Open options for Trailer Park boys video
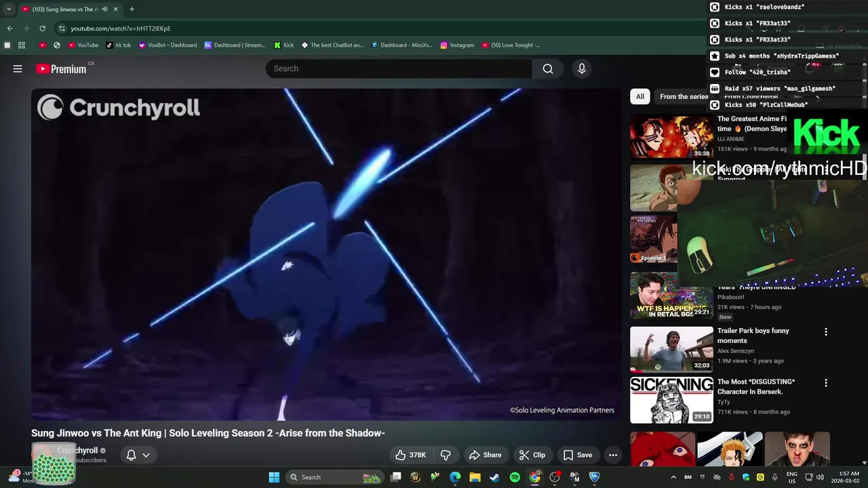The image size is (868, 488). point(825,331)
